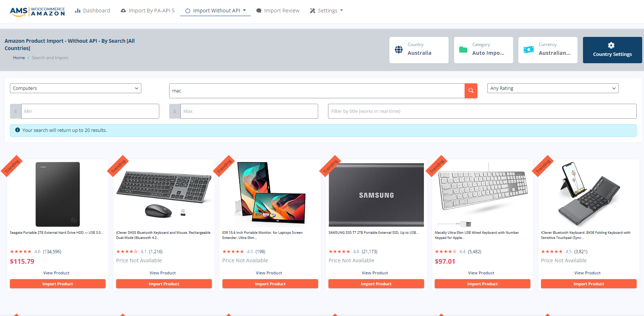Viewport: 644px width, 316px height.
Task: Expand the Any Rating dropdown
Action: 553,88
